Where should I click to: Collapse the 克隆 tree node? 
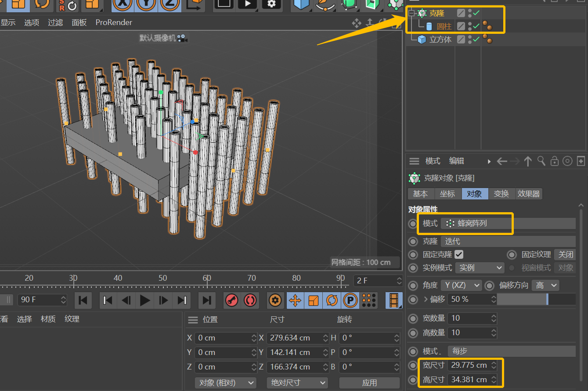(x=411, y=14)
